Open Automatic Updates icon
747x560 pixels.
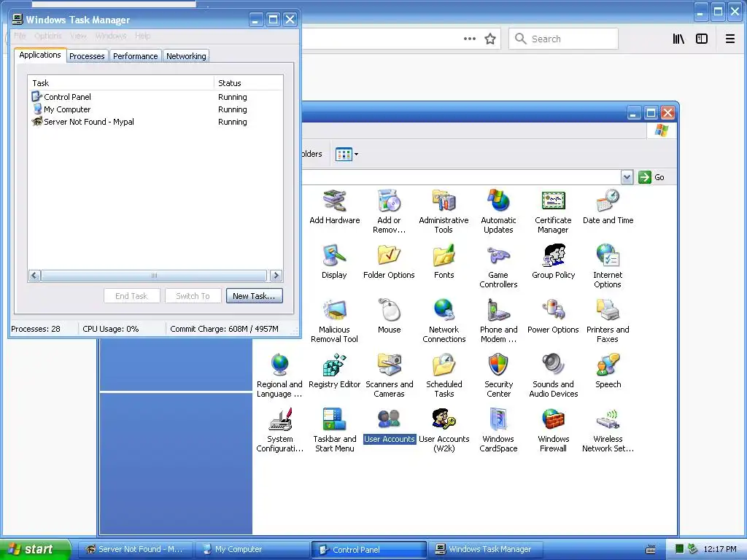click(x=498, y=211)
